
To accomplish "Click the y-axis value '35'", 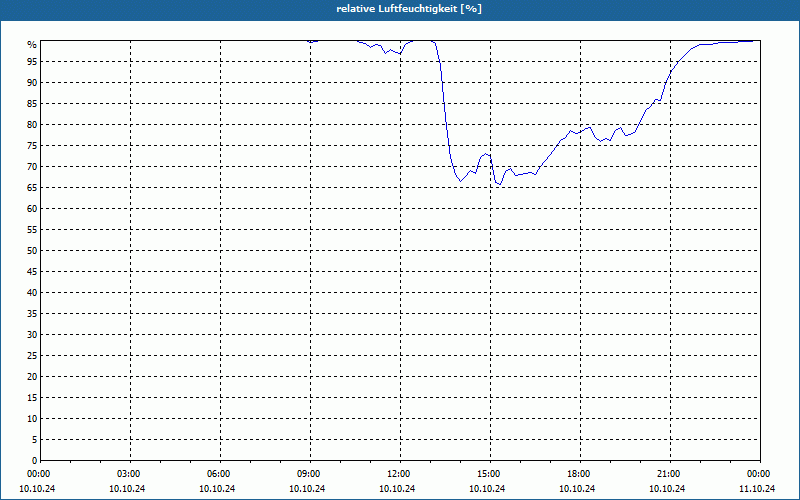I will click(x=32, y=314).
